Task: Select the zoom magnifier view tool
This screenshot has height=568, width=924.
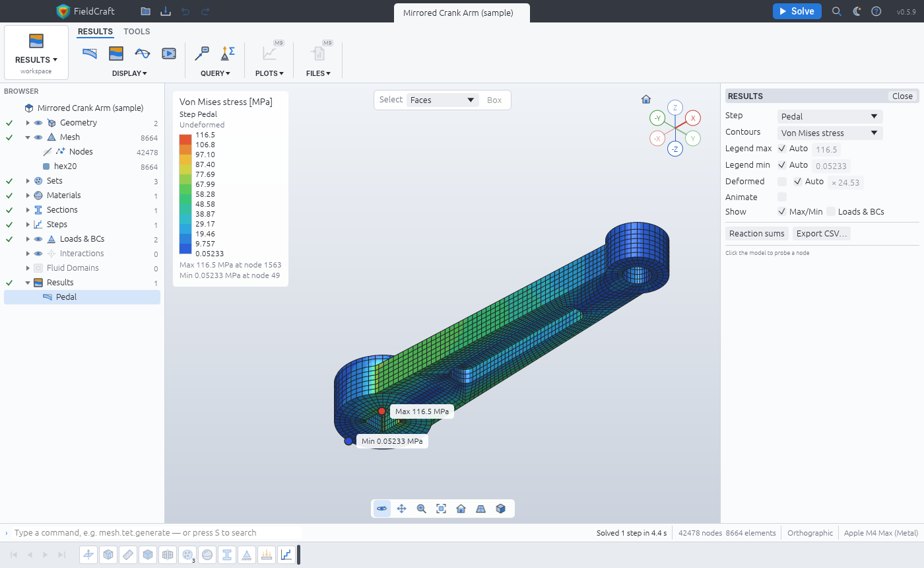Action: coord(421,509)
